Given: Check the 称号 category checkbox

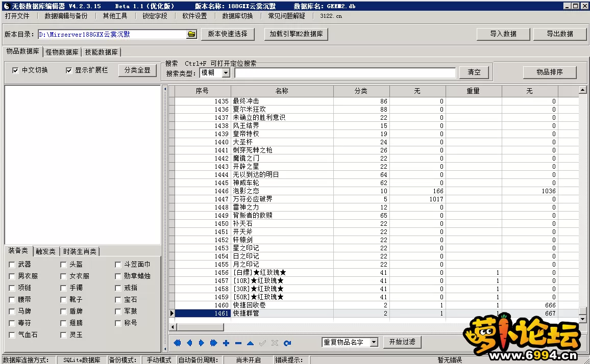Looking at the screenshot, I should [118, 323].
